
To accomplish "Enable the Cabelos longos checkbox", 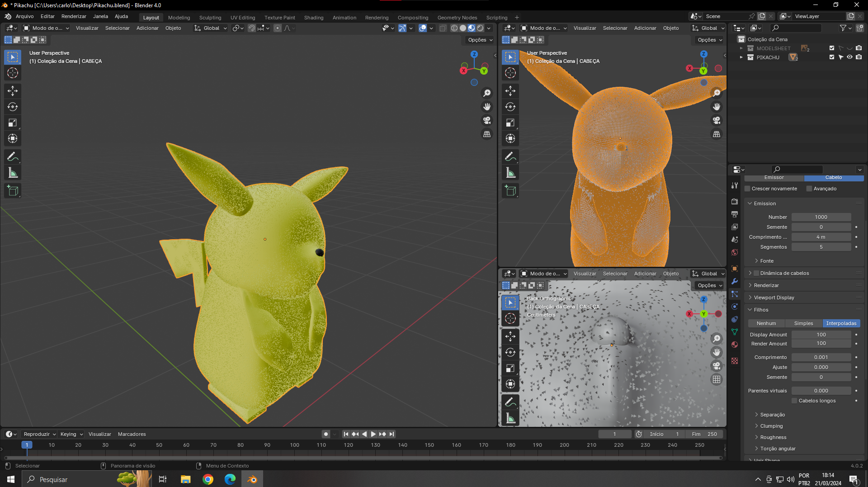I will pos(794,401).
